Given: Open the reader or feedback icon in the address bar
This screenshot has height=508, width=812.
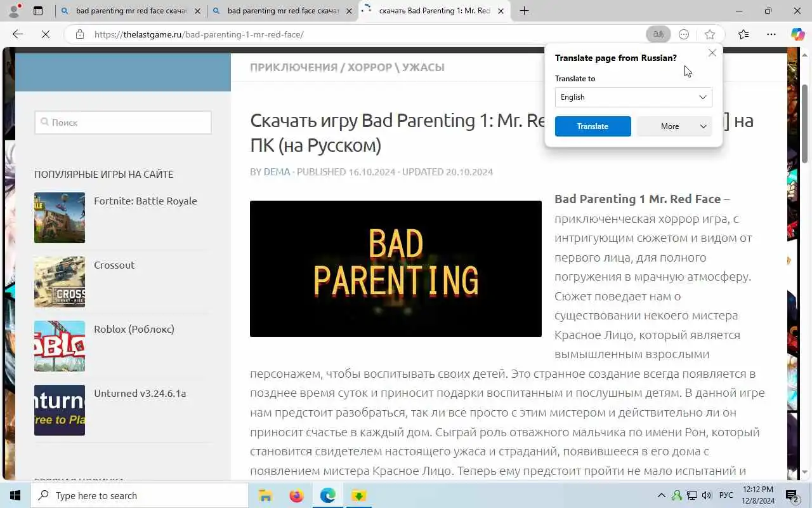Looking at the screenshot, I should pos(684,34).
